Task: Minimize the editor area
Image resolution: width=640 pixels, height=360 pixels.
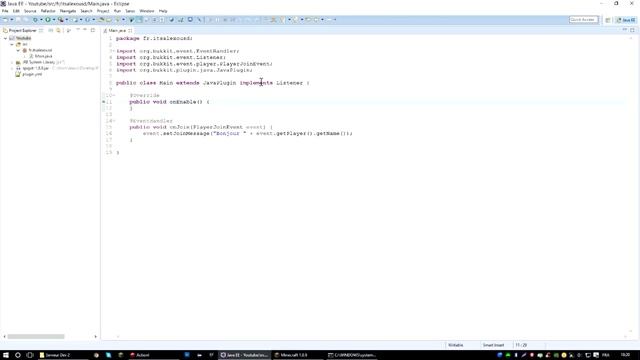Action: click(624, 30)
